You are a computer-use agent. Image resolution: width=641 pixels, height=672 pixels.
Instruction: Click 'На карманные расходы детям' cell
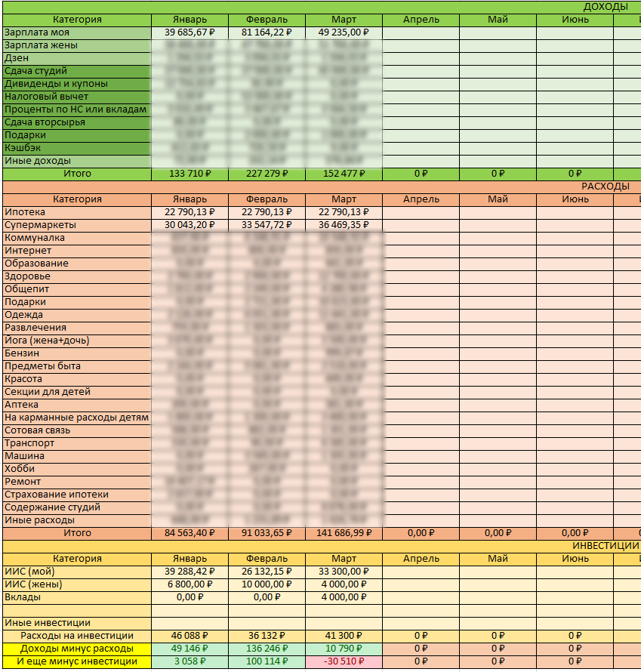pos(77,418)
